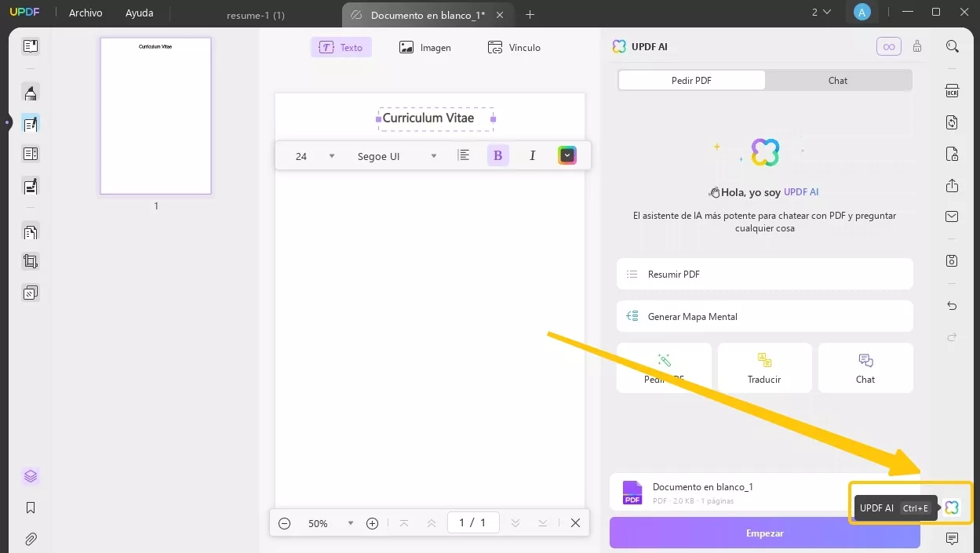Click the lock icon in UPDF AI header
980x553 pixels.
(917, 47)
